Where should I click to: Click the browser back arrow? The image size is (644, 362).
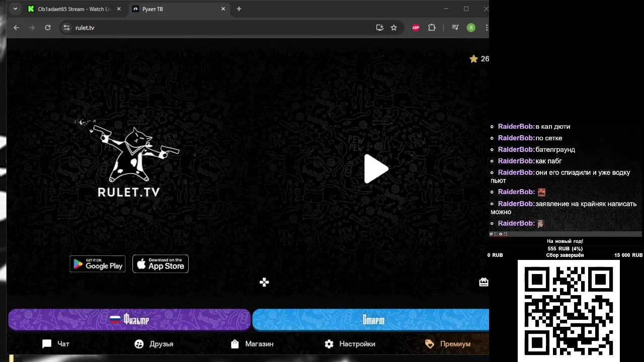pyautogui.click(x=16, y=28)
